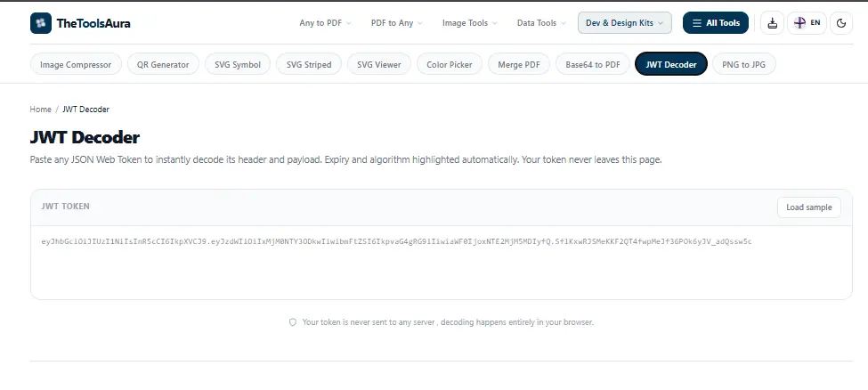Toggle dark mode with moon icon
This screenshot has width=868, height=390.
tap(841, 23)
